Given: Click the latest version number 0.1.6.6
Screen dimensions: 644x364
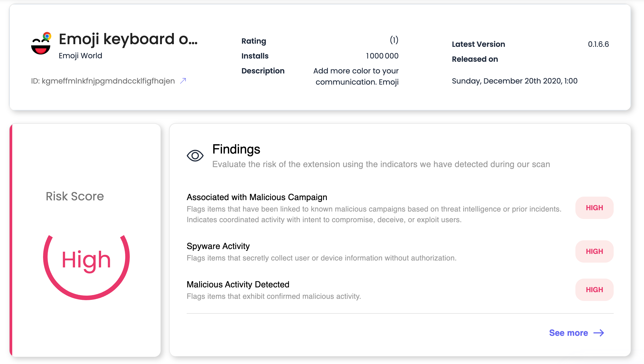Looking at the screenshot, I should (x=598, y=44).
